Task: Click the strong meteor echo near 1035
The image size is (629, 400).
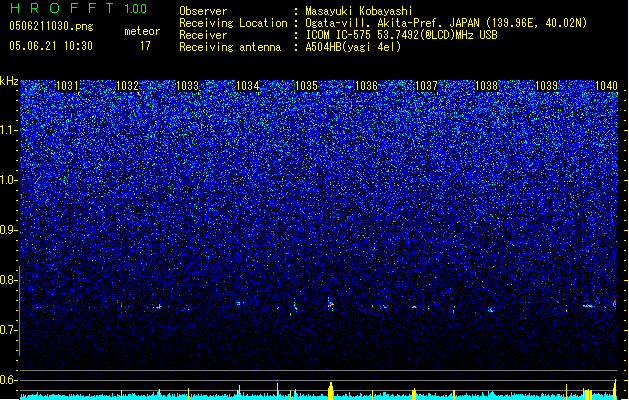Action: pos(330,305)
